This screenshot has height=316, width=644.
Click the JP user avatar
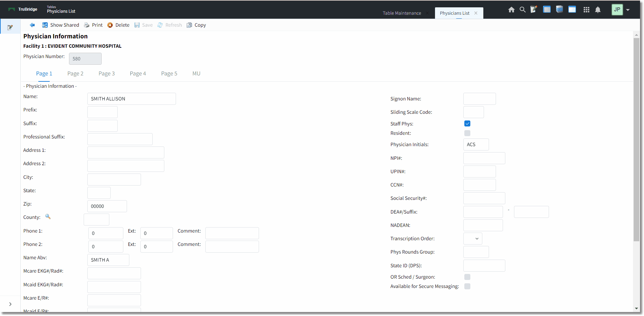tap(617, 9)
